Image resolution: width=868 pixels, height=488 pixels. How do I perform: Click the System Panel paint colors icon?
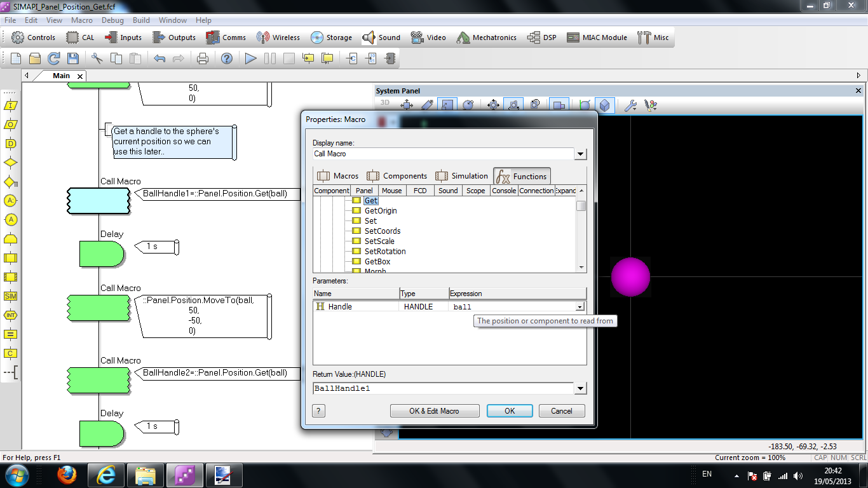(x=650, y=105)
